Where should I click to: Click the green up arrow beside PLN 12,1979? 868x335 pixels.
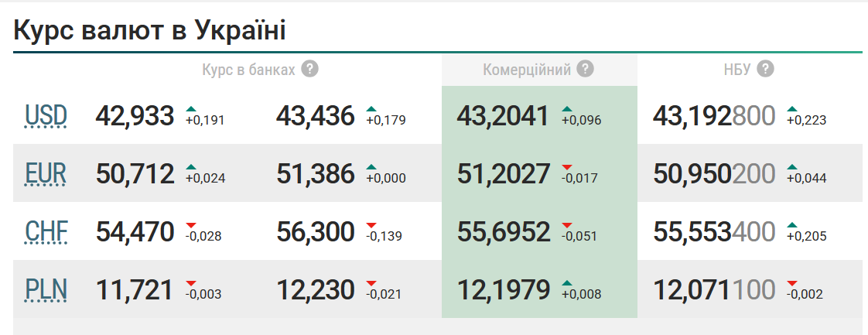[567, 283]
